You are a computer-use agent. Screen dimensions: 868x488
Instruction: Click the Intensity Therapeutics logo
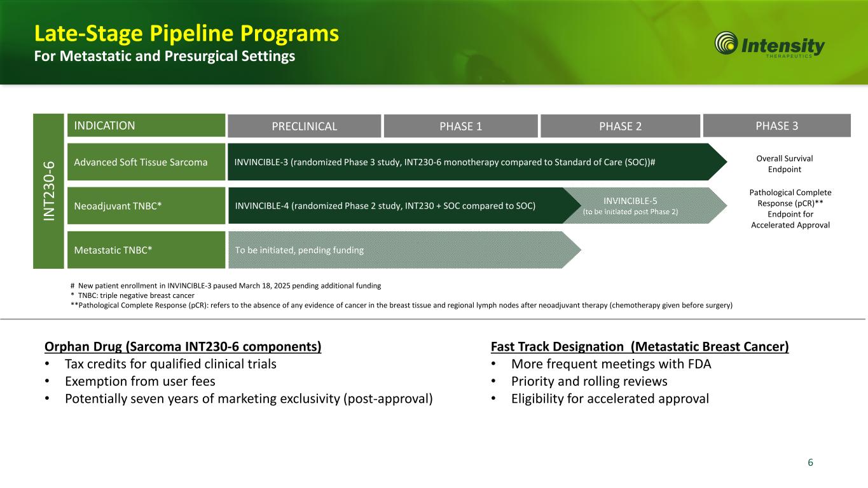coord(769,45)
